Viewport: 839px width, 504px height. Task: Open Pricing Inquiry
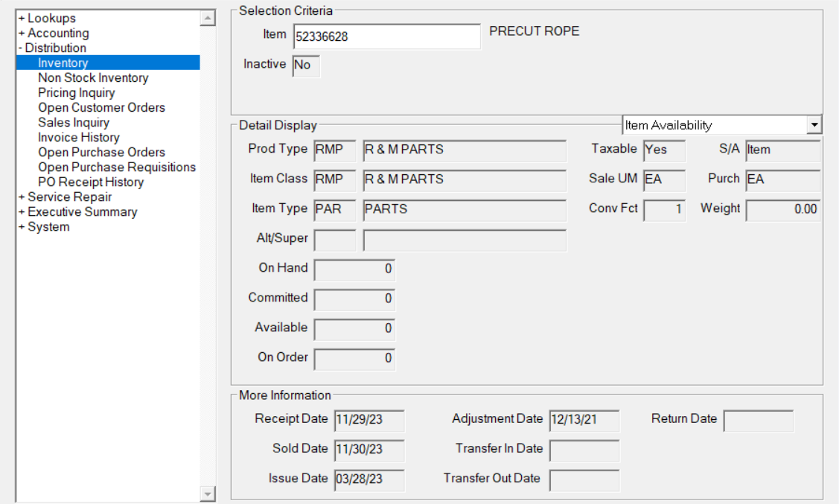(77, 93)
